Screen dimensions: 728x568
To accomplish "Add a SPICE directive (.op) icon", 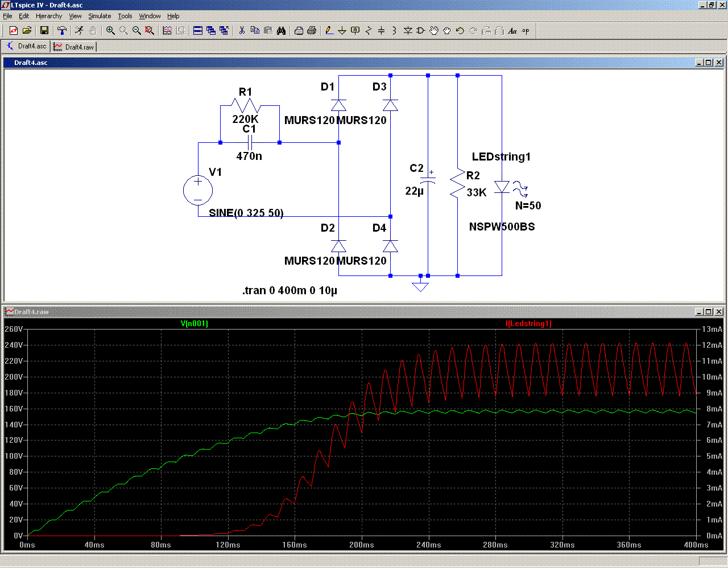I will 526,31.
